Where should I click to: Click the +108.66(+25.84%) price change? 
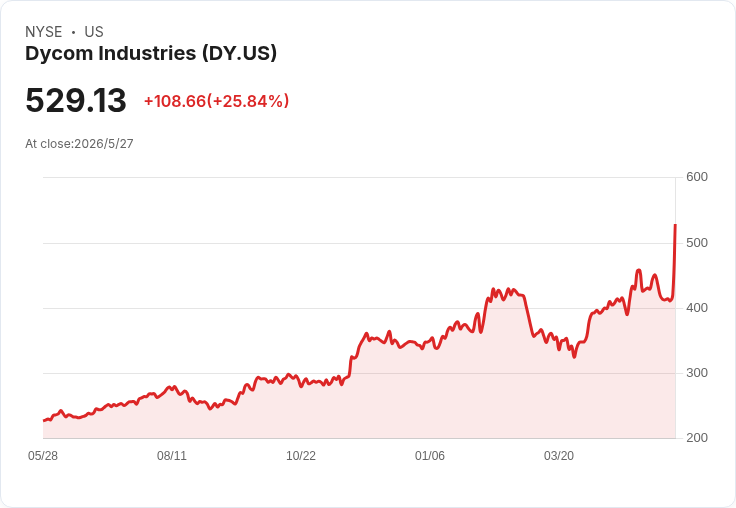(x=216, y=101)
